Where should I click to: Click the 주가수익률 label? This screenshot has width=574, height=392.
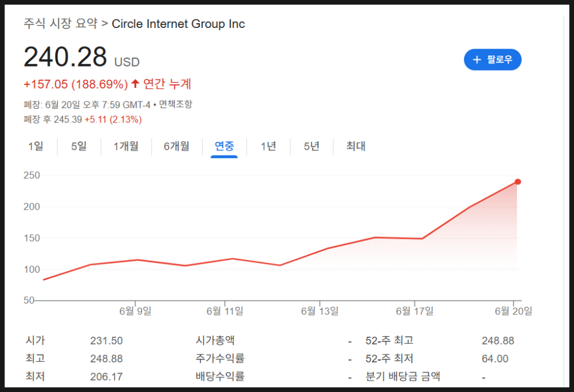(x=220, y=358)
